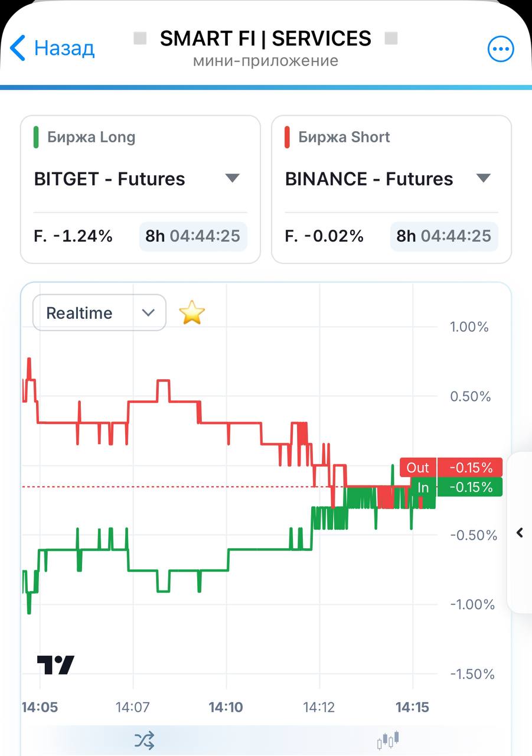Click the Биржа Short header label

click(344, 137)
